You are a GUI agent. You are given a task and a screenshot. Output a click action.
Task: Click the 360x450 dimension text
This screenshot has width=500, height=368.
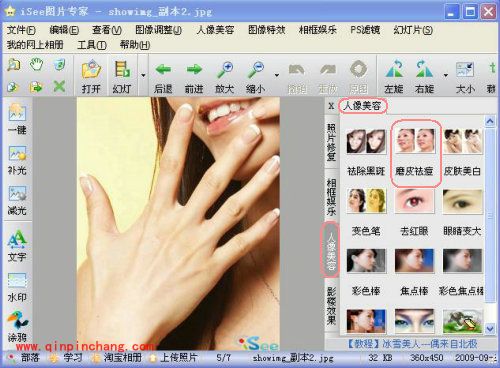click(427, 358)
